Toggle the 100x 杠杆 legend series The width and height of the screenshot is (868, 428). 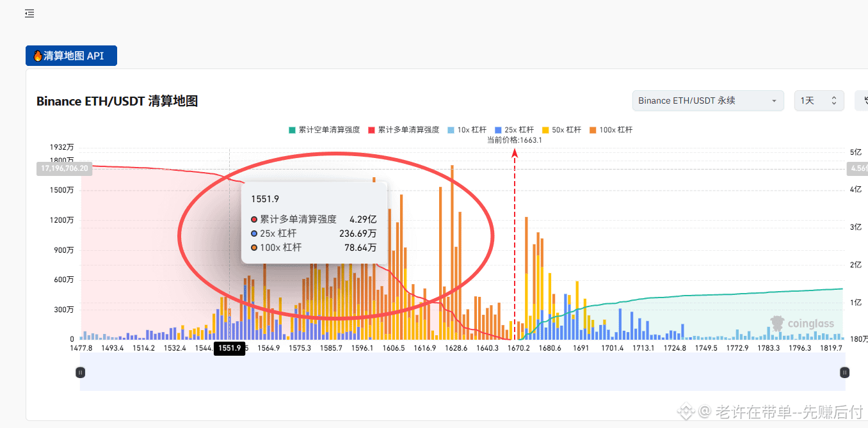tap(611, 130)
